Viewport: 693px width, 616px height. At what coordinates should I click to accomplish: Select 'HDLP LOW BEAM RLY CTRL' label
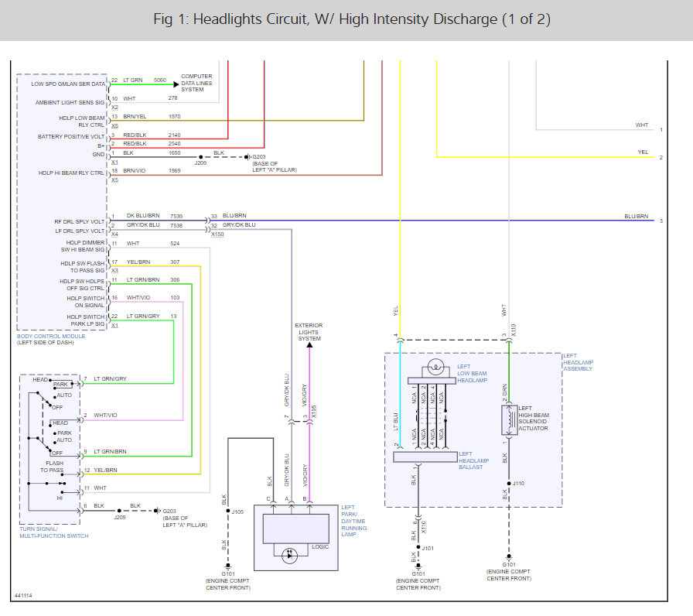click(82, 121)
